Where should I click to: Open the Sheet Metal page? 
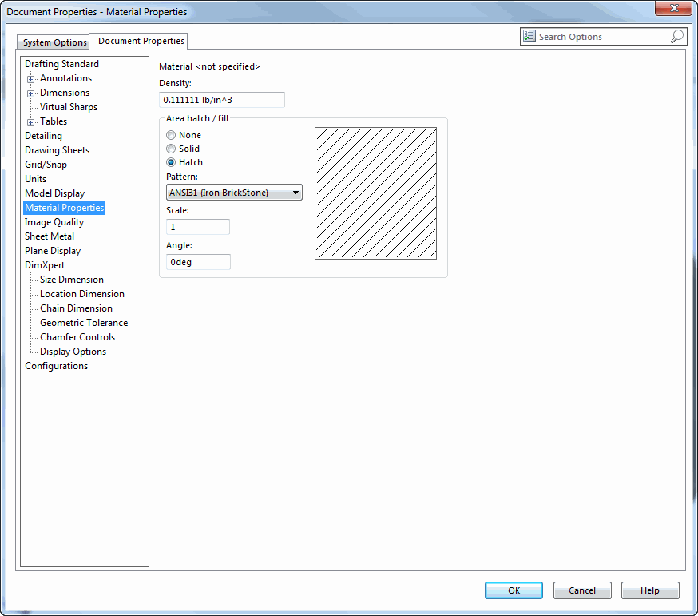coord(50,236)
